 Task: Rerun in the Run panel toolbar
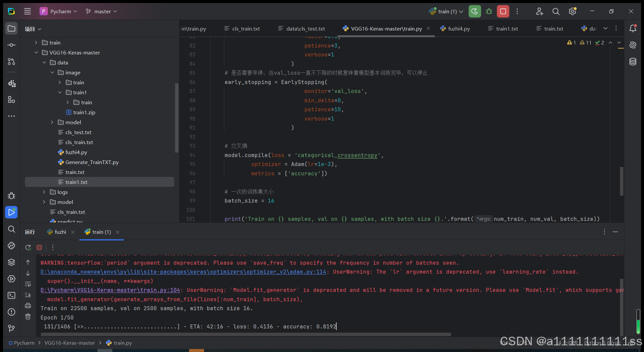pyautogui.click(x=28, y=247)
